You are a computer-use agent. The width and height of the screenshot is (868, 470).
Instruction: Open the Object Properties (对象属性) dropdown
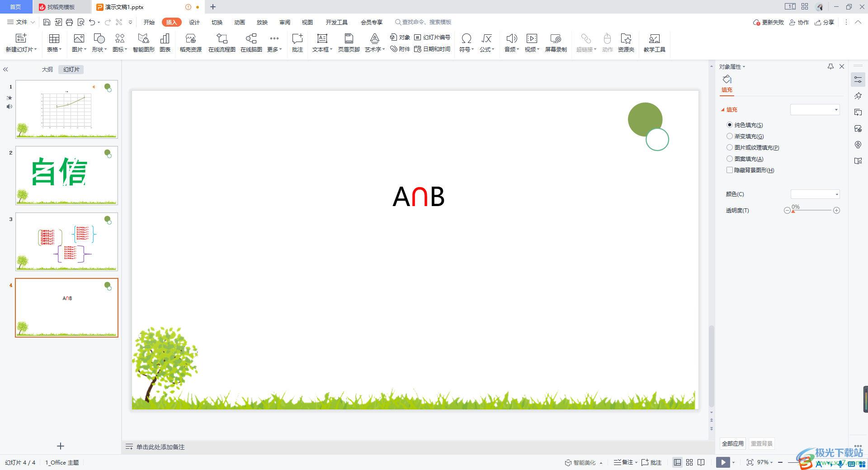pos(732,67)
